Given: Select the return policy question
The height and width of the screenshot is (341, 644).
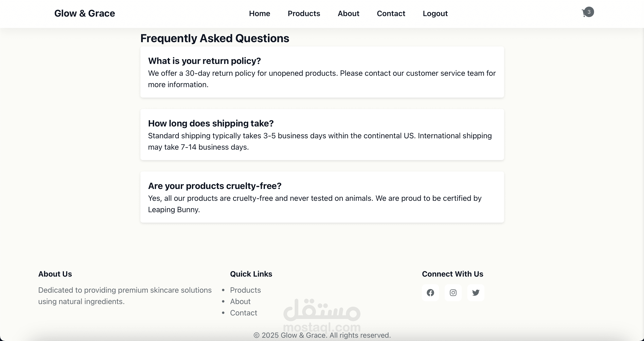Looking at the screenshot, I should 204,61.
